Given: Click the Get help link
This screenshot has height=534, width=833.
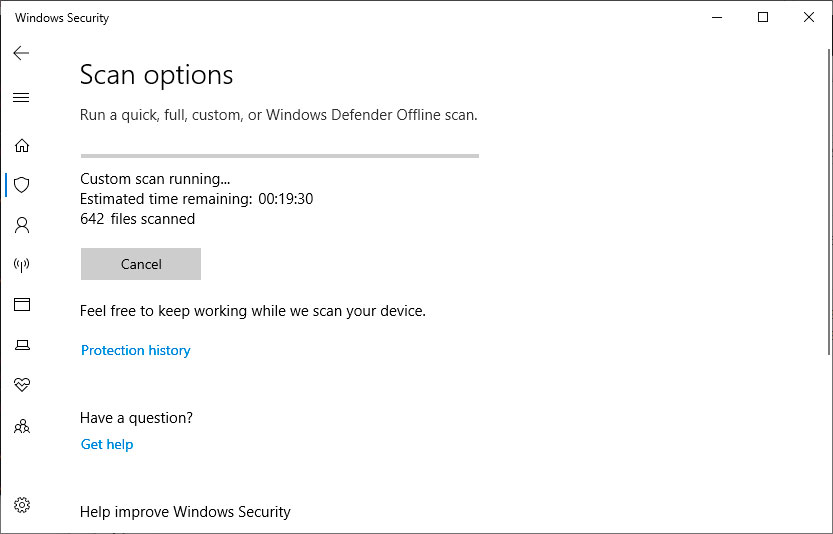Looking at the screenshot, I should tap(107, 444).
